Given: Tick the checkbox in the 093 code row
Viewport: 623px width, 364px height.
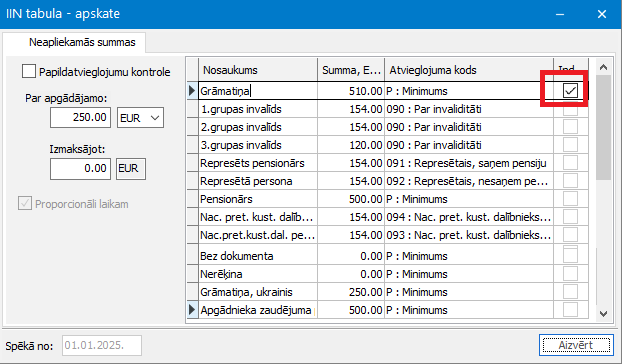Looking at the screenshot, I should [x=570, y=235].
